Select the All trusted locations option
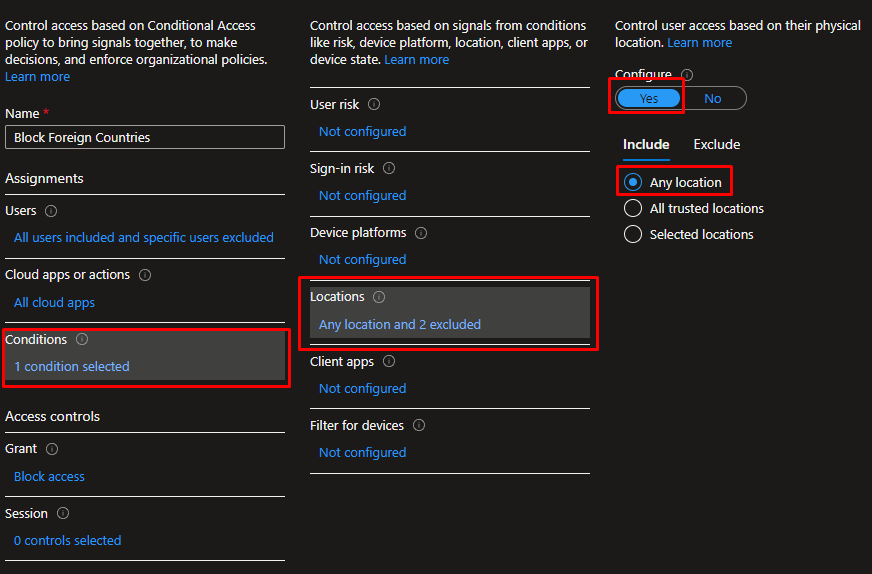The width and height of the screenshot is (872, 574). coord(633,208)
